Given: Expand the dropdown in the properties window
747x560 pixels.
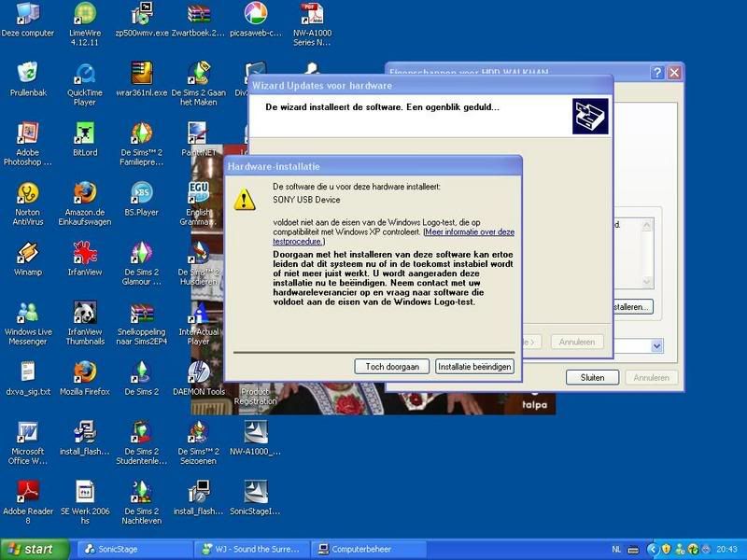Looking at the screenshot, I should click(x=657, y=345).
